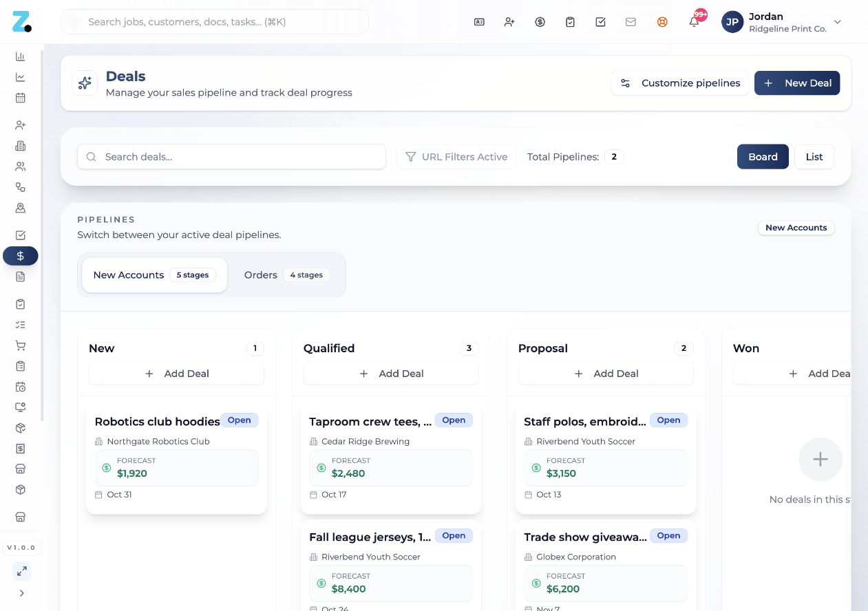Select the Orders pipeline tab
868x611 pixels.
tap(287, 275)
